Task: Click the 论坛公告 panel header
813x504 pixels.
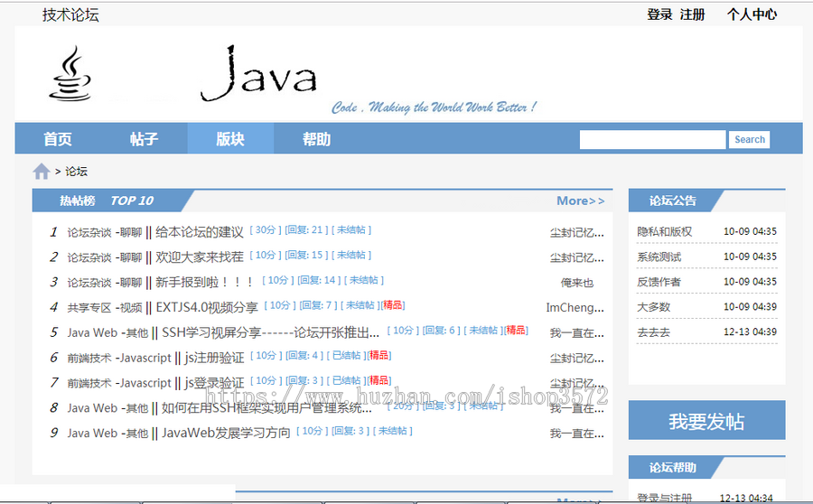Action: click(x=672, y=201)
